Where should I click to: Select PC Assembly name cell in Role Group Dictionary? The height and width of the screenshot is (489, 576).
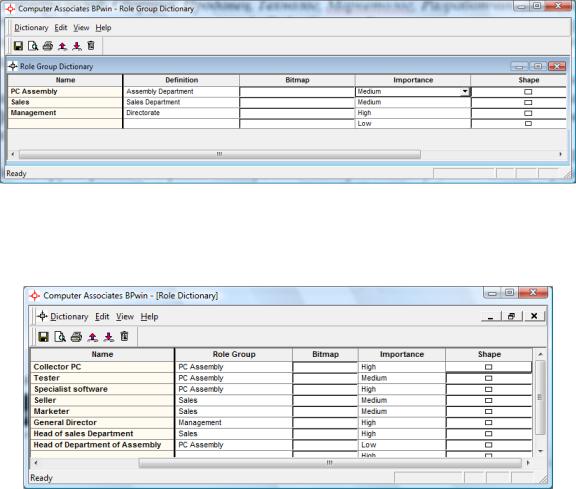(x=65, y=91)
